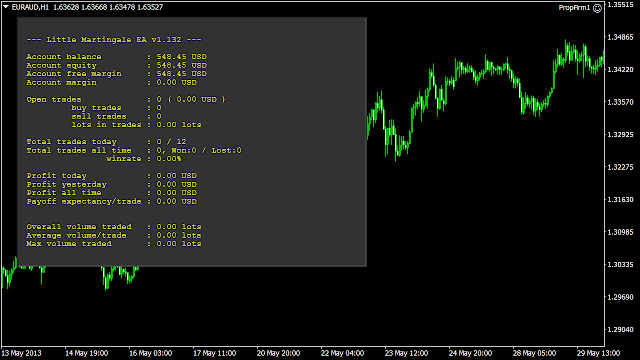Viewport: 640px width, 360px height.
Task: Select the Little Martingale EA v1.132 header
Action: (114, 40)
